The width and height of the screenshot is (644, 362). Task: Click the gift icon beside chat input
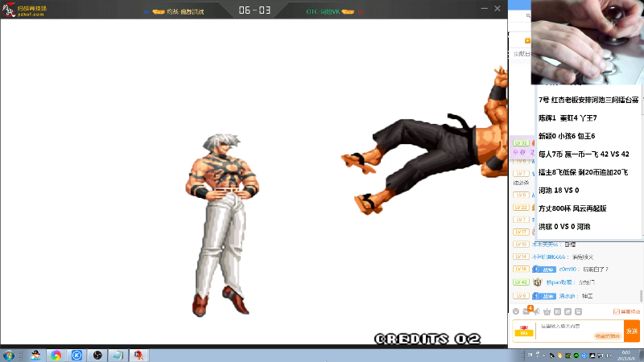(524, 331)
